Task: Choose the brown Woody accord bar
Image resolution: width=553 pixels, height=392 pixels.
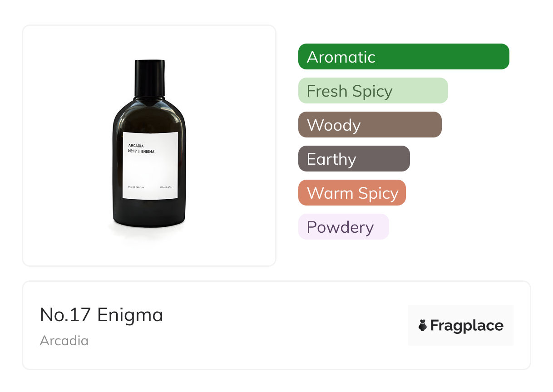Action: [x=370, y=125]
